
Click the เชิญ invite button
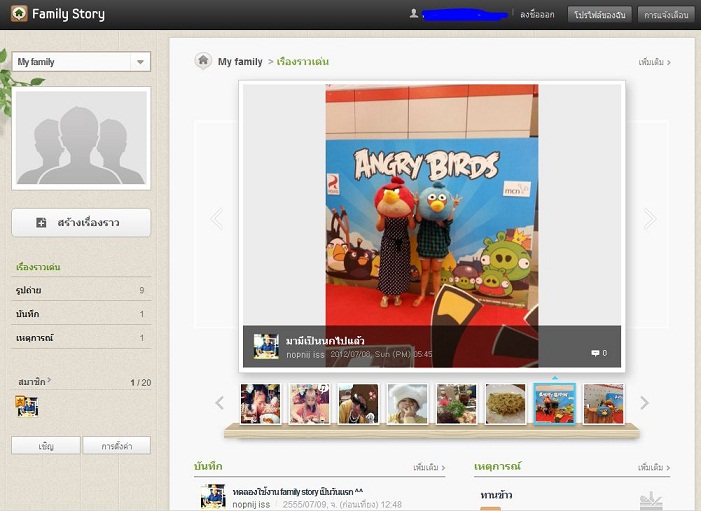pyautogui.click(x=46, y=446)
